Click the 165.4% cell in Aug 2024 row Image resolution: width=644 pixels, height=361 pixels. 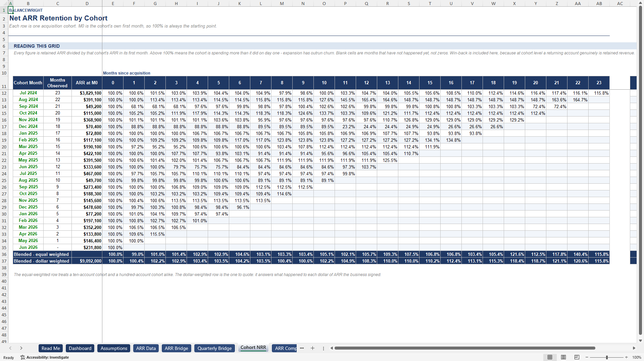[366, 100]
